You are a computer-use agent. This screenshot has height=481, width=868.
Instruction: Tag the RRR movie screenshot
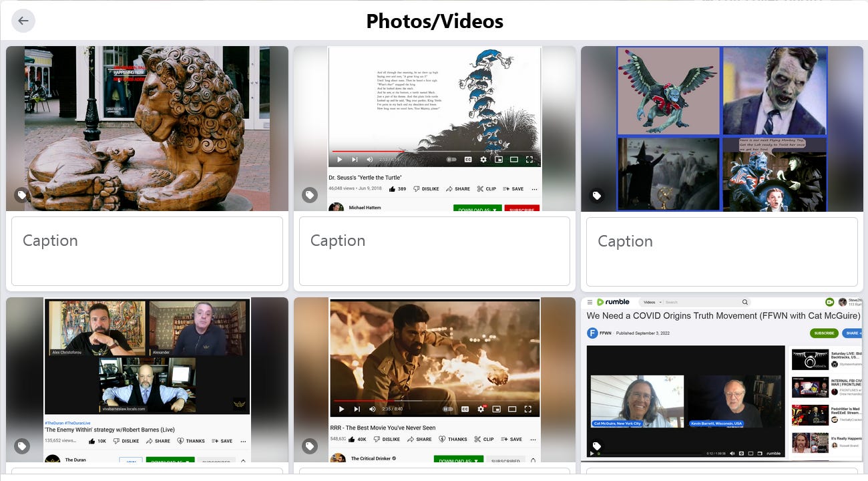309,446
